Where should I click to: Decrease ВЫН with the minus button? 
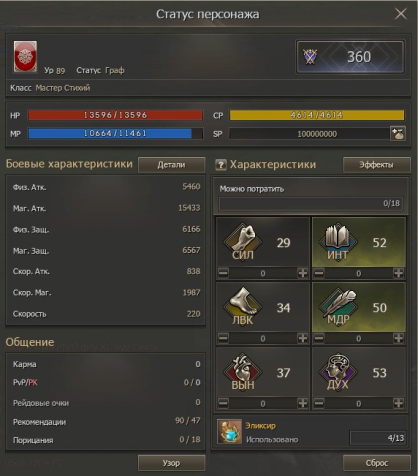[223, 403]
